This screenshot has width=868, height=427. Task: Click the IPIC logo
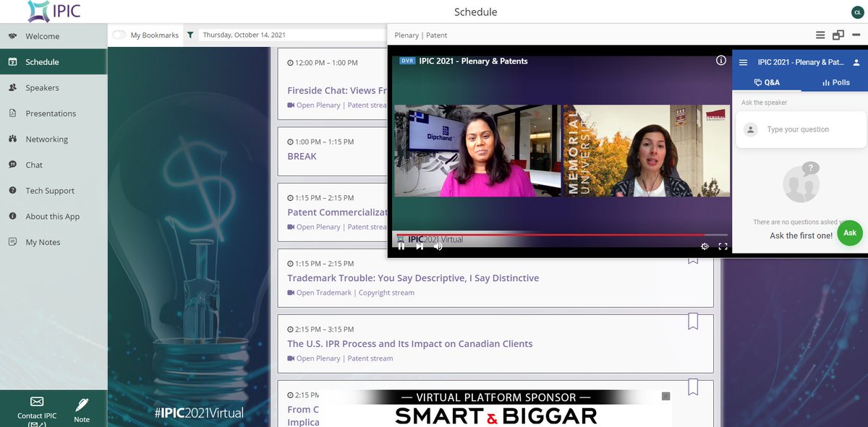55,12
